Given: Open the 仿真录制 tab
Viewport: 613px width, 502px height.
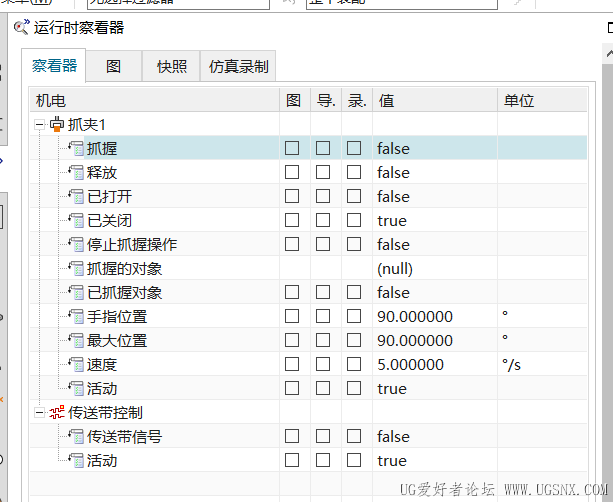Looking at the screenshot, I should [238, 66].
